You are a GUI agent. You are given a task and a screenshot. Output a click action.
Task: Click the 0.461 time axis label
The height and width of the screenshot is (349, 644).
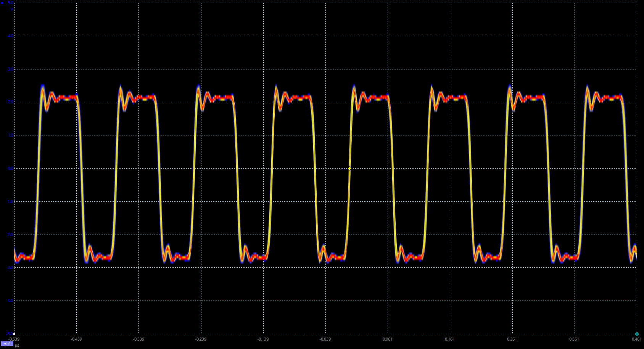636,339
